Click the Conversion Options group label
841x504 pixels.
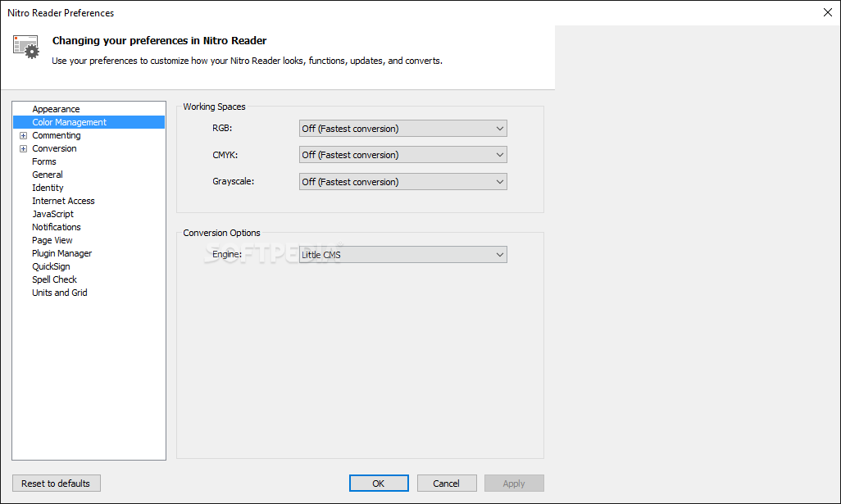221,233
